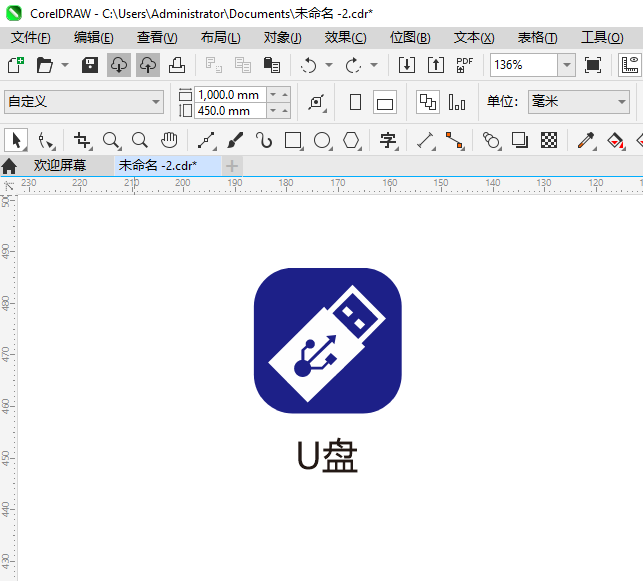Open the 文件(F) menu
643x581 pixels.
[31, 38]
